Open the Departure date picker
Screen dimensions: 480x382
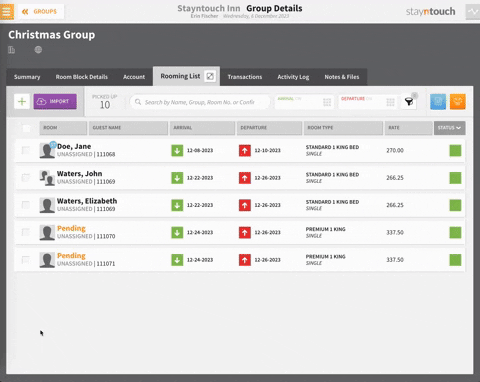click(368, 102)
